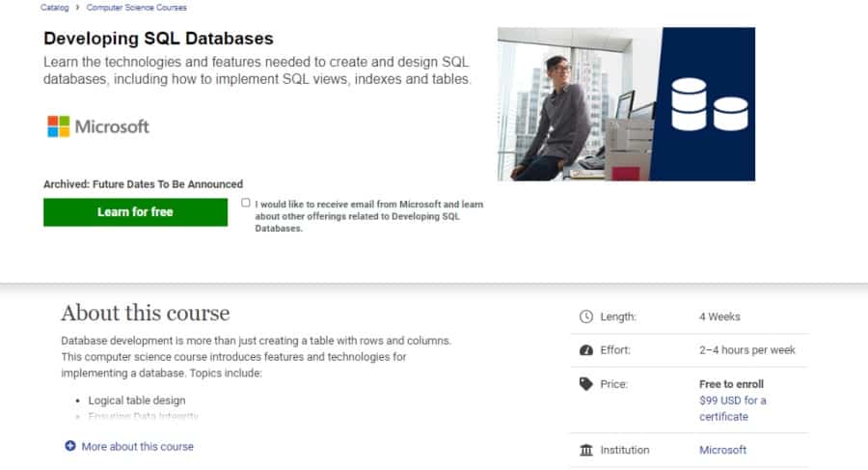
Task: Click the 4 Weeks length value
Action: 719,317
